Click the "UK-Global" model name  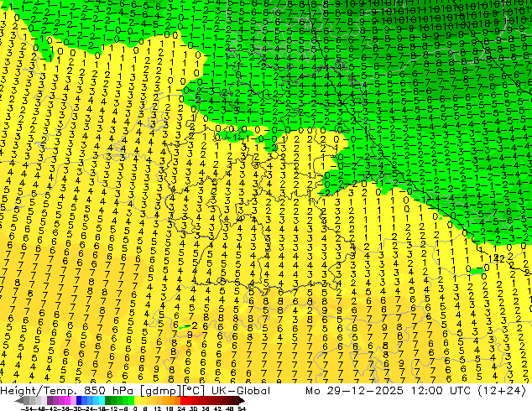(241, 391)
